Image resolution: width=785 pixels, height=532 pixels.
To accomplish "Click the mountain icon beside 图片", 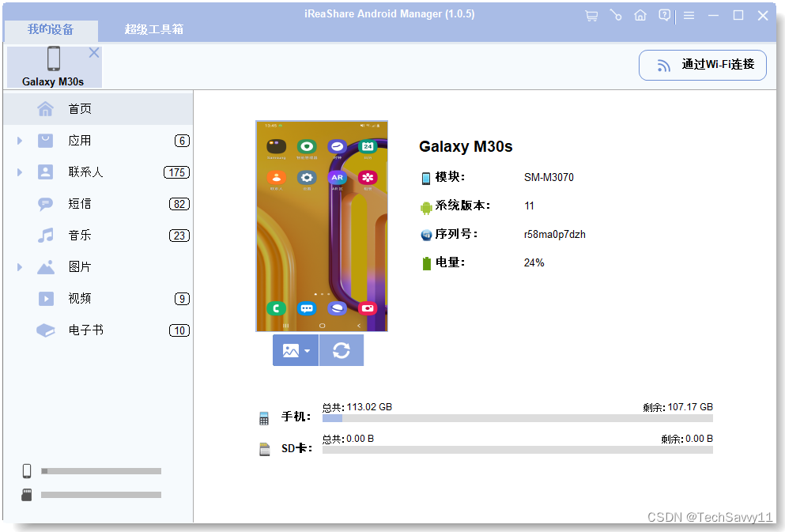I will point(46,267).
